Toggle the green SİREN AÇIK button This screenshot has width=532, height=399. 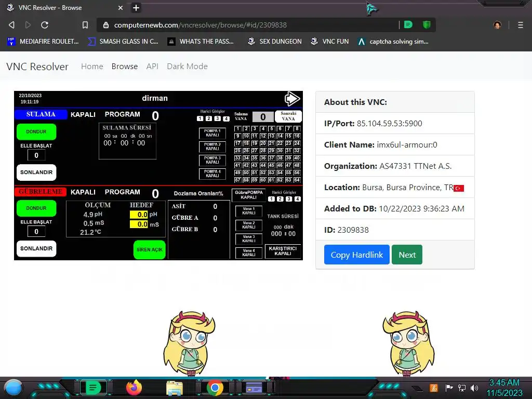coord(149,249)
